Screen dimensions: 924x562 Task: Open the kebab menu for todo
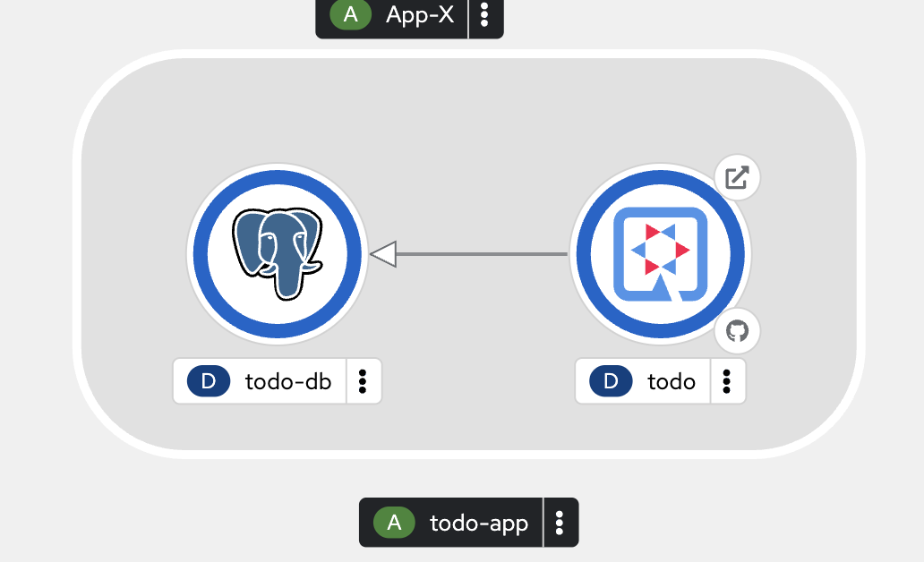[727, 381]
